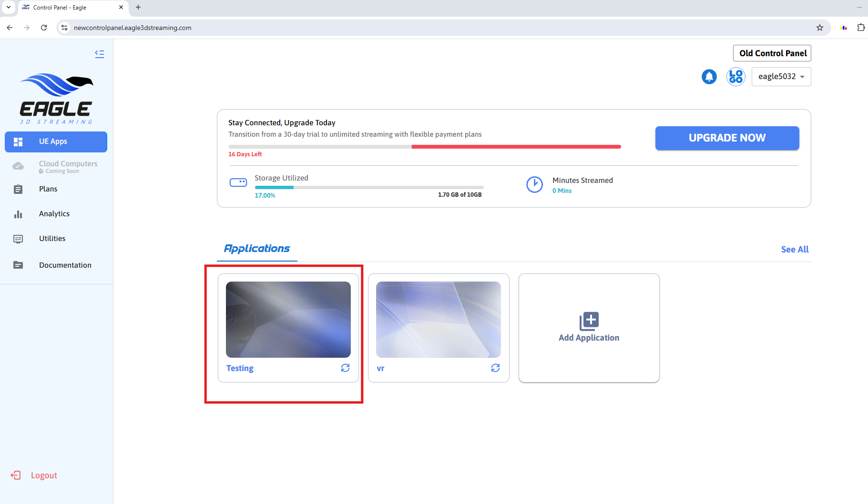Reload the page in the browser
The height and width of the screenshot is (504, 868).
(44, 28)
